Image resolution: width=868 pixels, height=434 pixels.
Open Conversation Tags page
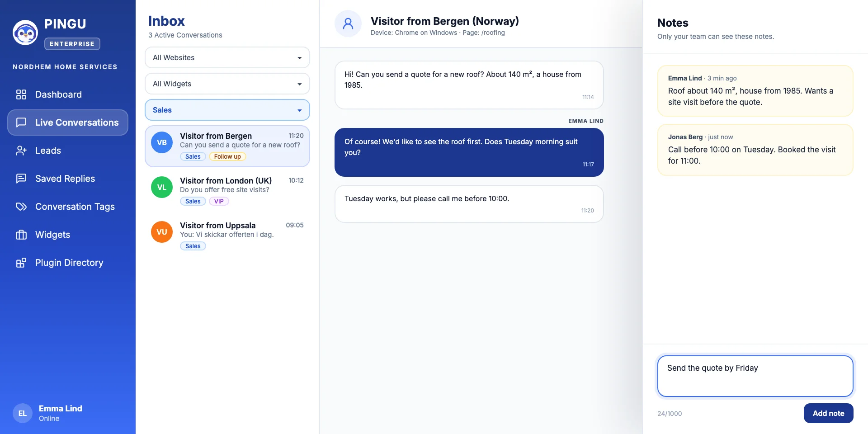pyautogui.click(x=68, y=207)
